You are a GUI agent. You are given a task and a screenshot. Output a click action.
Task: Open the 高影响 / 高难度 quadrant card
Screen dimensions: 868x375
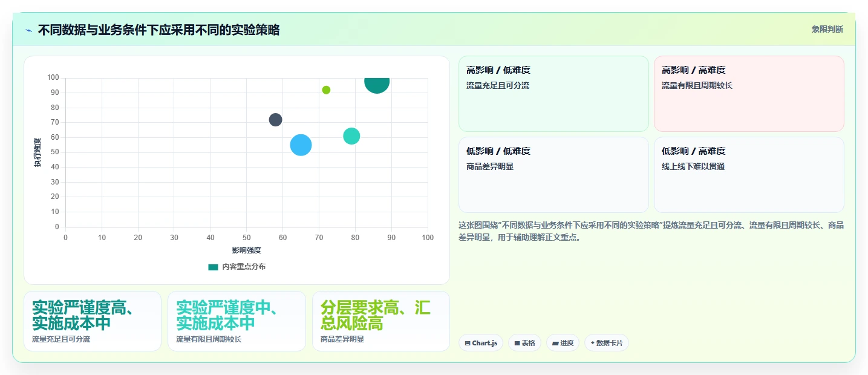749,94
